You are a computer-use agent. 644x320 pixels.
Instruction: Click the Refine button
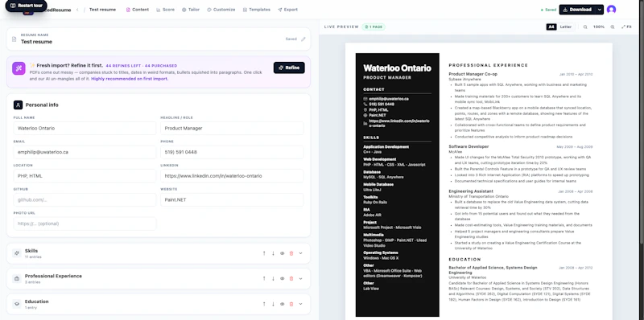(289, 68)
